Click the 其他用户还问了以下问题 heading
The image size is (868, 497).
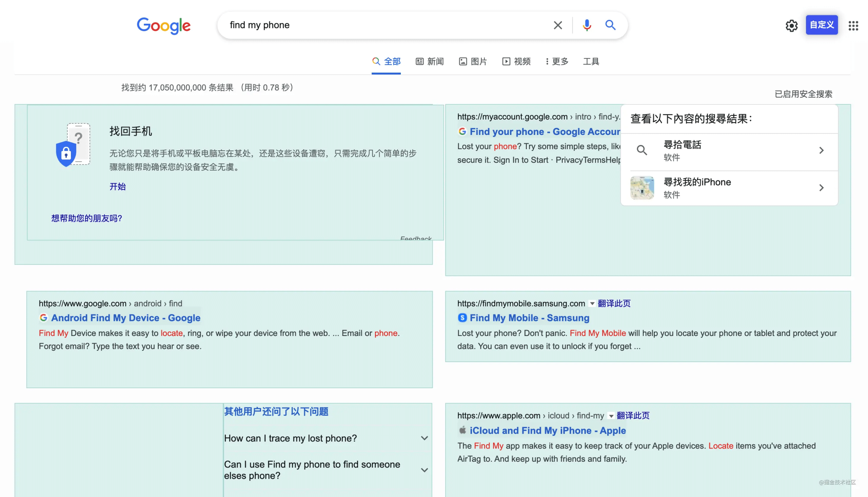pyautogui.click(x=276, y=411)
